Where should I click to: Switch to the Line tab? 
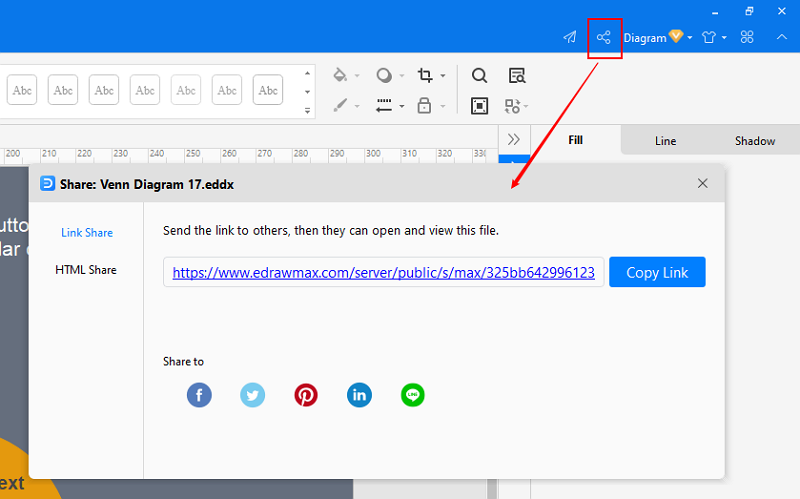665,141
